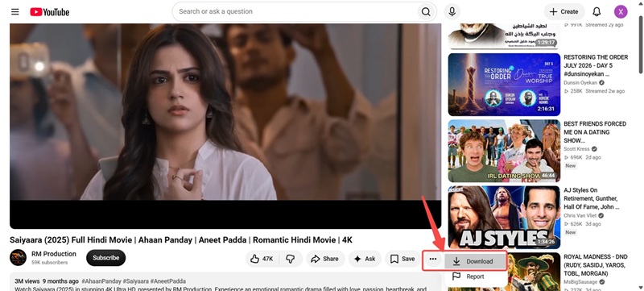Click the Create button
Screen dimensions: 644x291
click(x=564, y=11)
